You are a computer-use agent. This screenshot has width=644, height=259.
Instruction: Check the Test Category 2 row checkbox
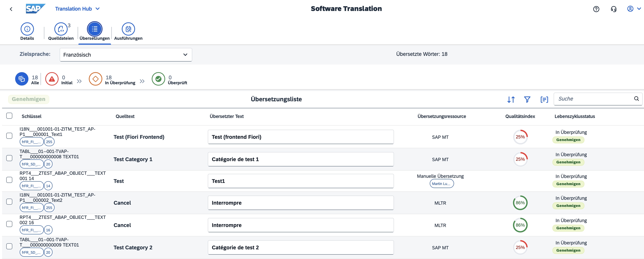coord(9,246)
